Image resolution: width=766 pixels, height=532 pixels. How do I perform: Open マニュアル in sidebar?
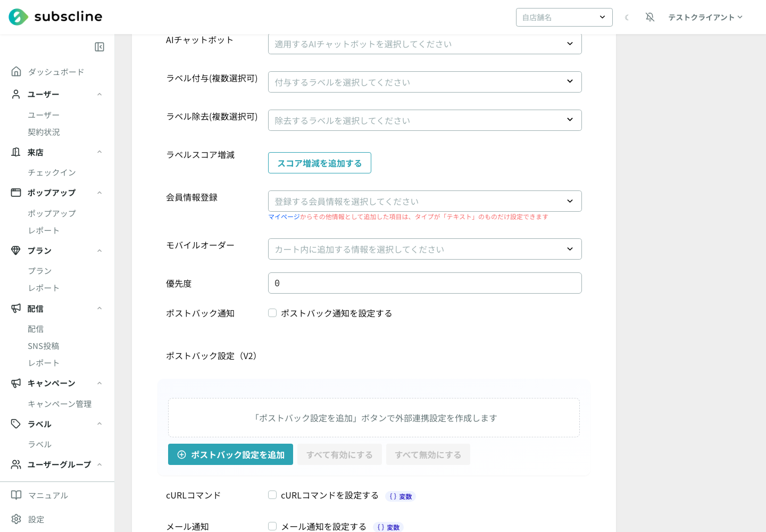pyautogui.click(x=48, y=495)
